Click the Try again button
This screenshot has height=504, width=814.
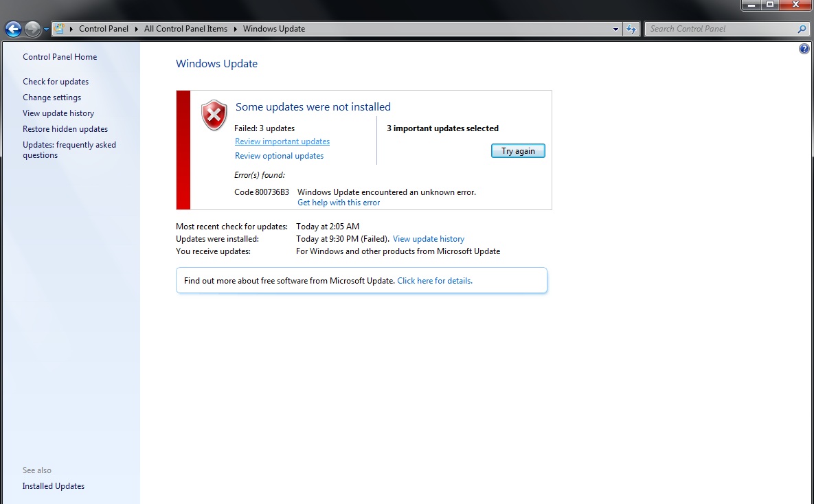pyautogui.click(x=518, y=151)
